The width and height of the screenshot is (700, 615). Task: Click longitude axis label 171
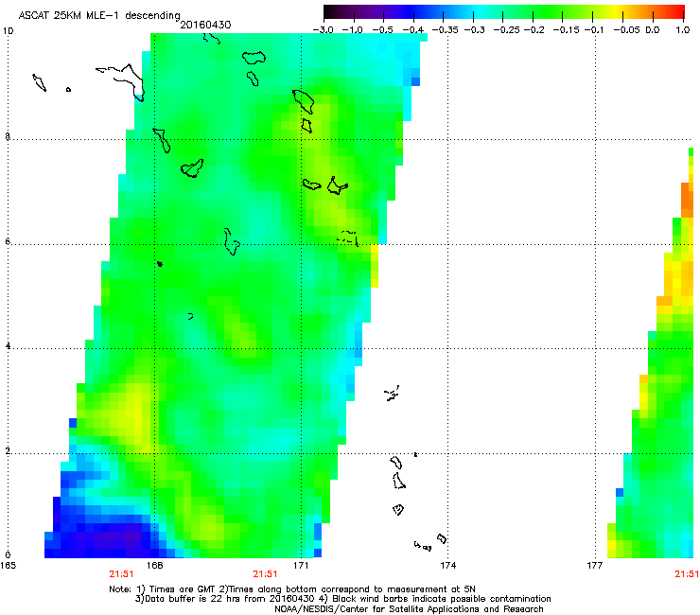(x=301, y=566)
